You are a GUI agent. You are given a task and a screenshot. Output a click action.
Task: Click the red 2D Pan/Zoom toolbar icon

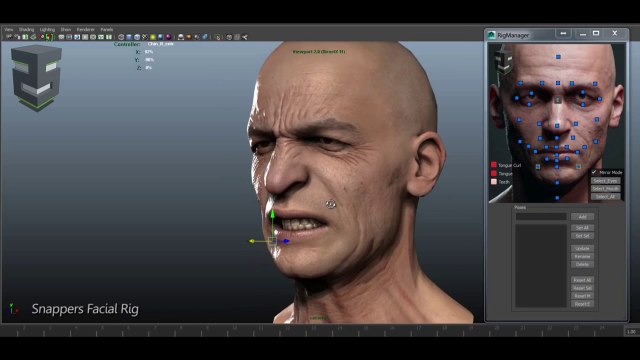point(41,37)
